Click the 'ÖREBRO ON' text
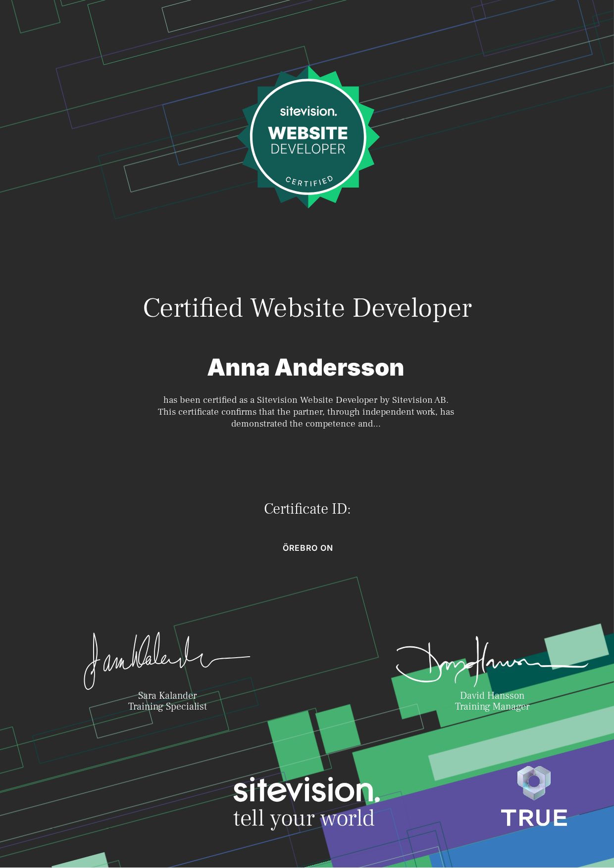614x868 pixels. pyautogui.click(x=307, y=548)
